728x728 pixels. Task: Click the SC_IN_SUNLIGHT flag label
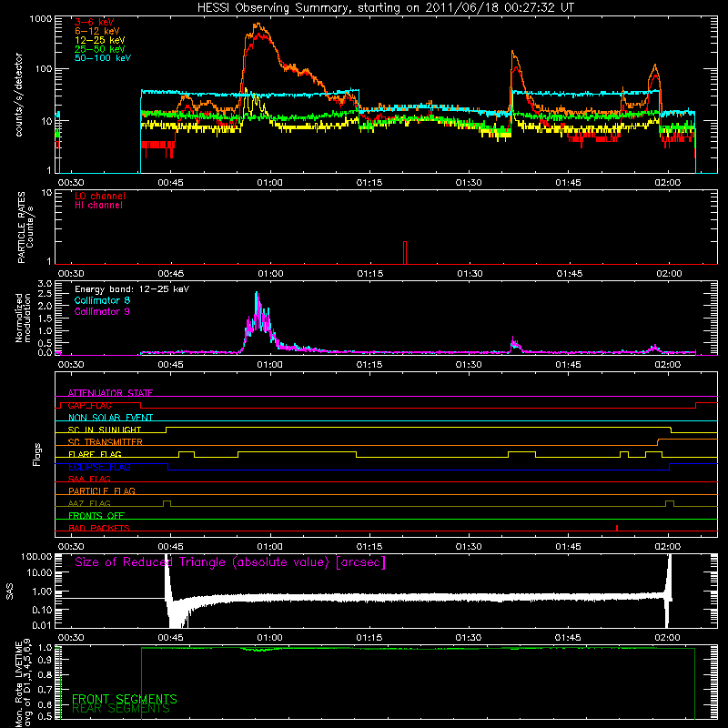click(x=105, y=430)
